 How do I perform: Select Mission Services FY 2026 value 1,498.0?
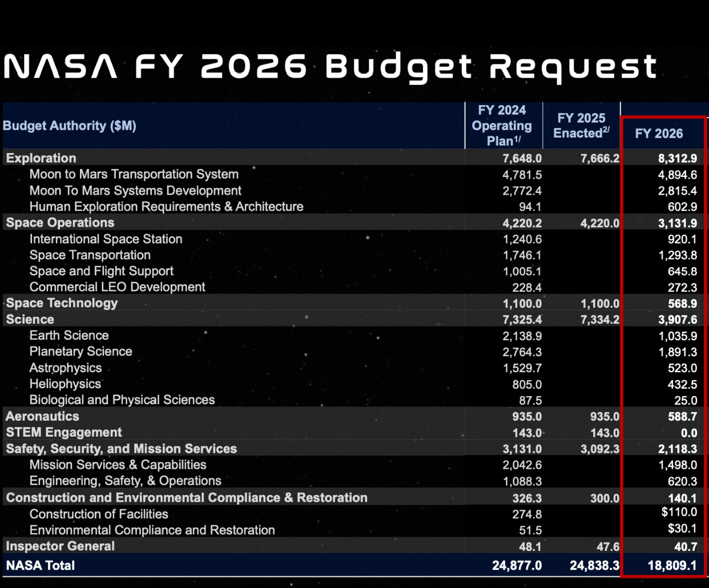677,465
